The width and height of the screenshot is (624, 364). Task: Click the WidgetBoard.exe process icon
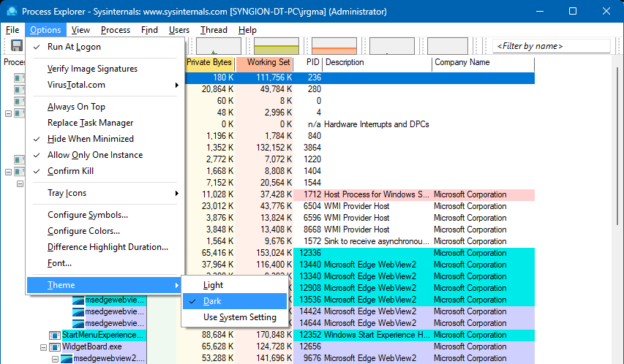(x=55, y=347)
